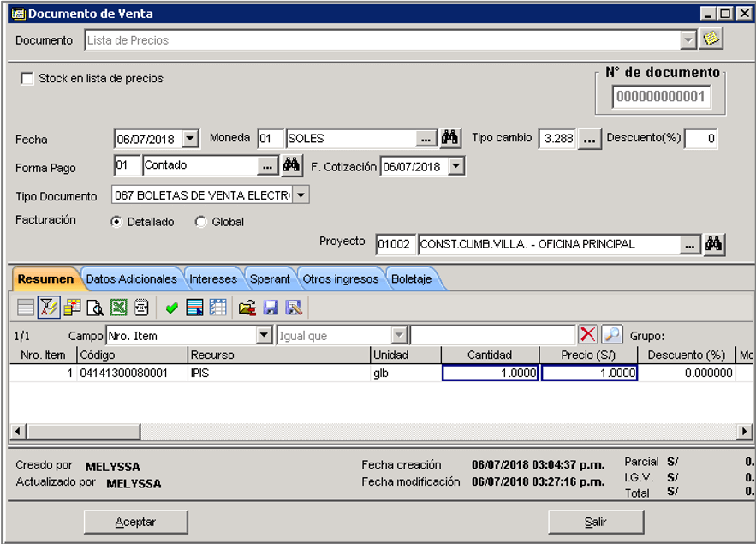The image size is (756, 544).
Task: Click the open folder toolbar icon
Action: pos(247,308)
